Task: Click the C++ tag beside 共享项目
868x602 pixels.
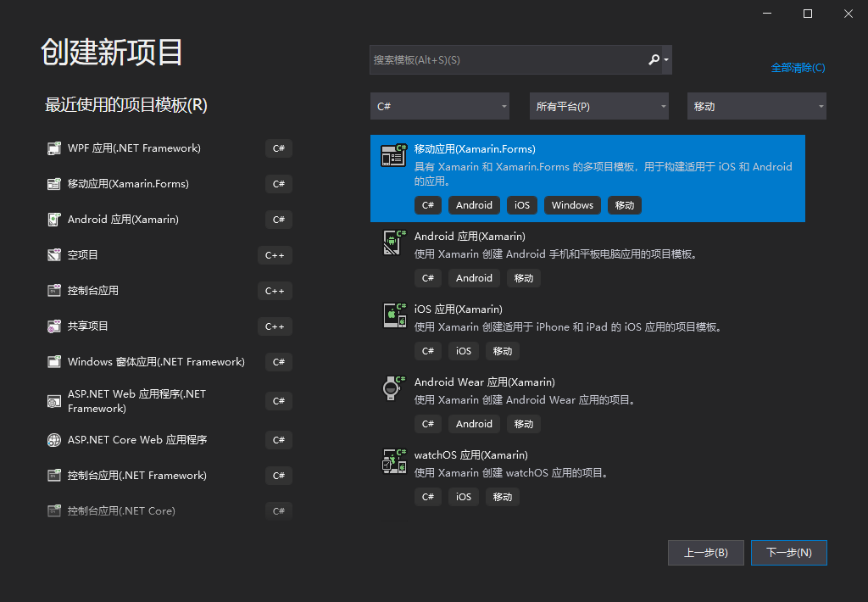Action: coord(275,326)
